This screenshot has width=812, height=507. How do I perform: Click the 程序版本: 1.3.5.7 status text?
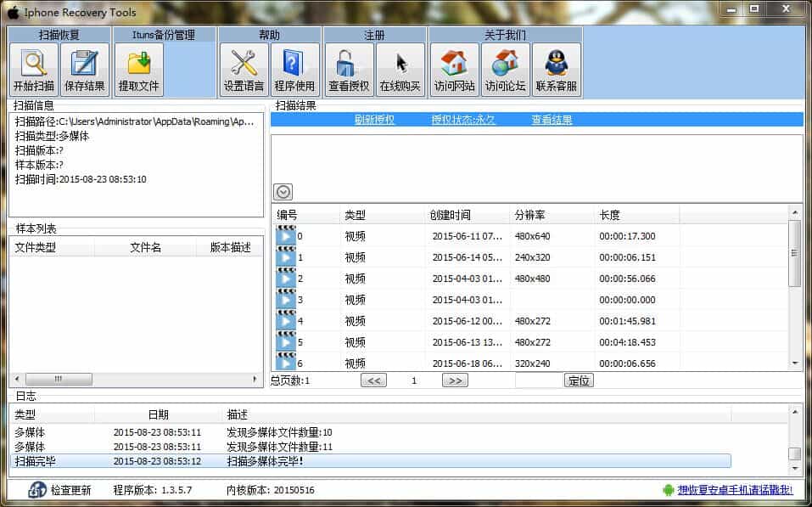click(x=152, y=490)
